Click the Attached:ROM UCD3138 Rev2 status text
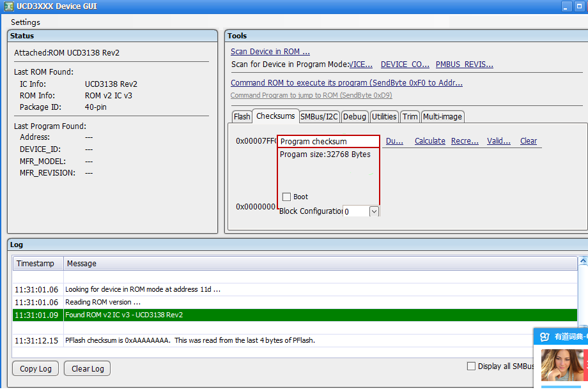The image size is (588, 392). (x=66, y=53)
